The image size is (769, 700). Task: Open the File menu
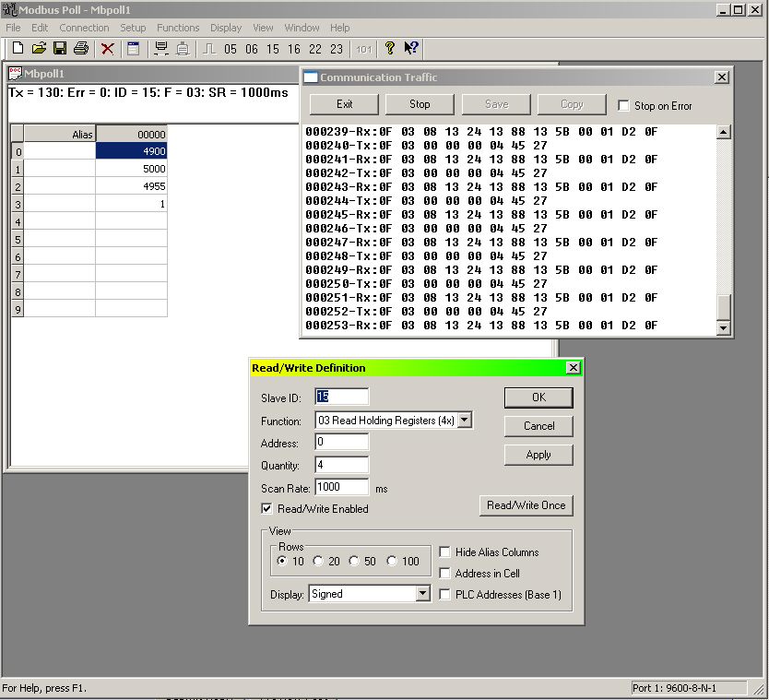pyautogui.click(x=13, y=28)
